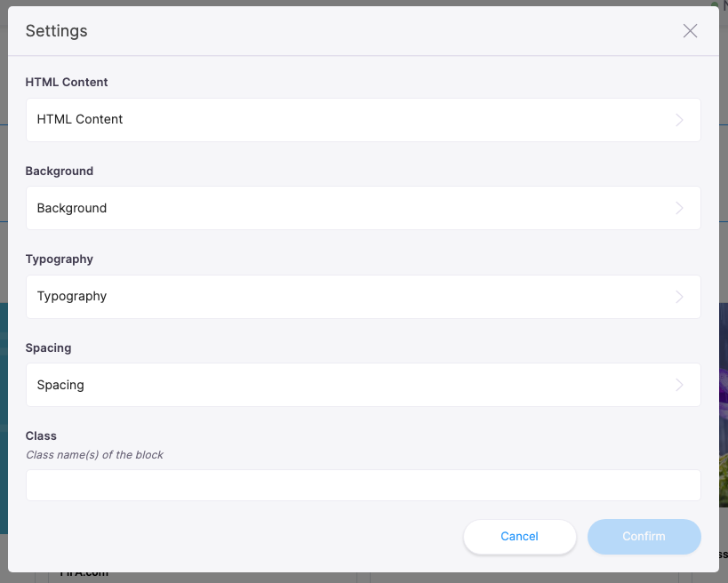Viewport: 728px width, 583px height.
Task: Confirm the block settings
Action: 644,536
